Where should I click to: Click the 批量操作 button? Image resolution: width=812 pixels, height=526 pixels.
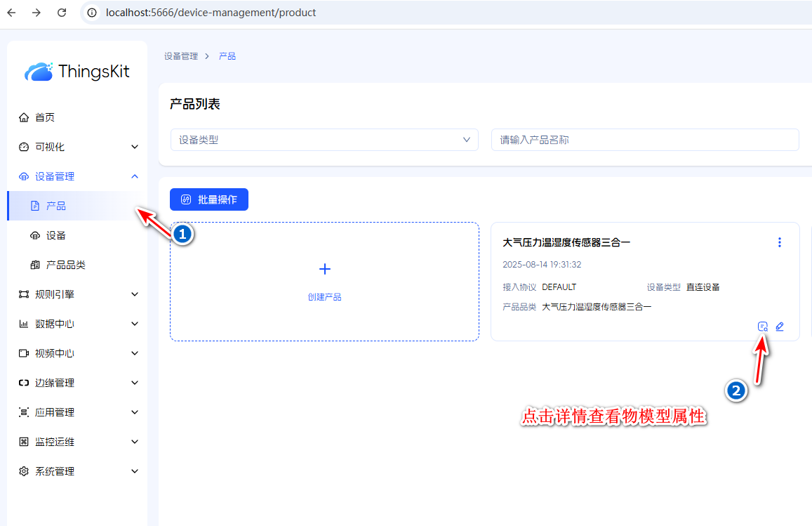pos(209,199)
